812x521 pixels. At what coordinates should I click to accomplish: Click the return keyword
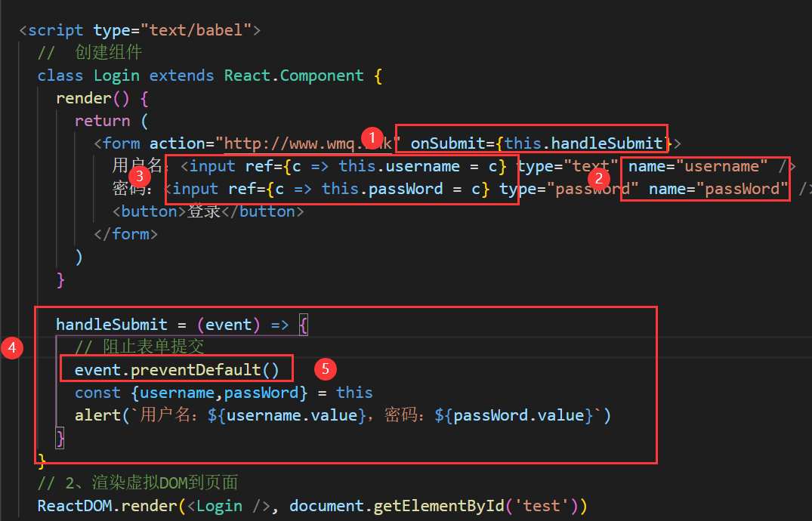pos(102,121)
